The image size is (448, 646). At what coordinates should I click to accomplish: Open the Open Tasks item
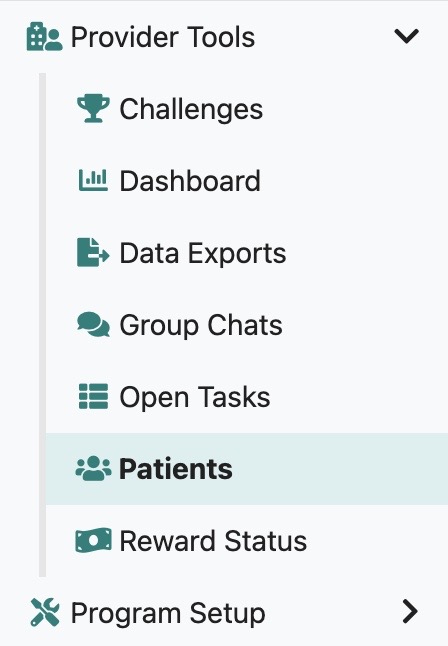coord(247,397)
